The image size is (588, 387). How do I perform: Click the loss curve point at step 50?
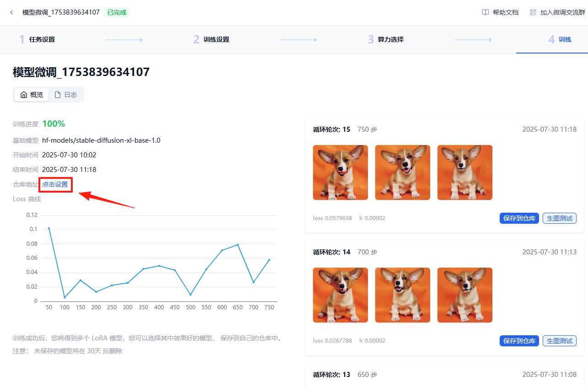point(49,228)
